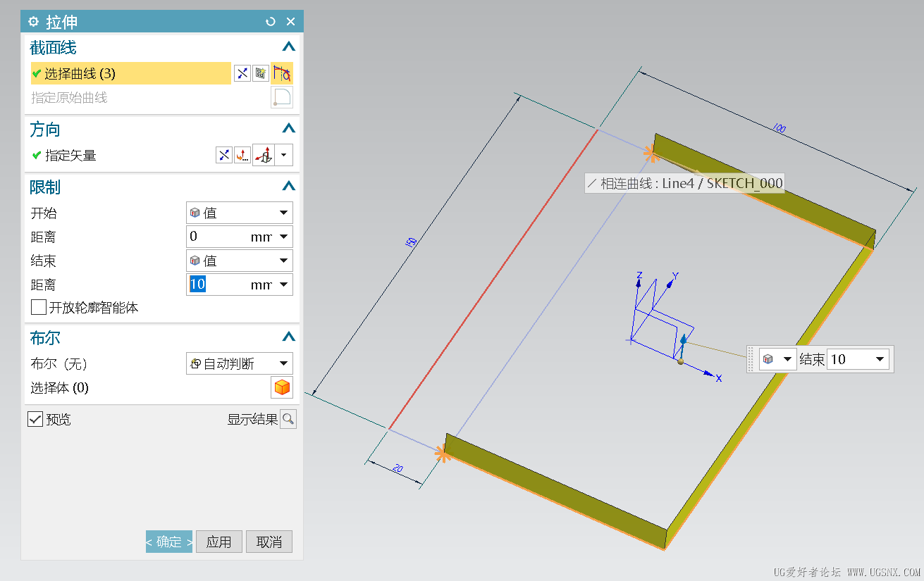Click the gear settings icon beside 拉伸 title
Screen dimensions: 924x581
[x=33, y=22]
